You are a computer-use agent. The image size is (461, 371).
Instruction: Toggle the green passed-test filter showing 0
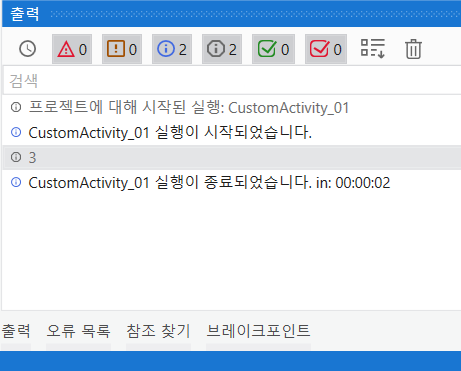coord(273,49)
